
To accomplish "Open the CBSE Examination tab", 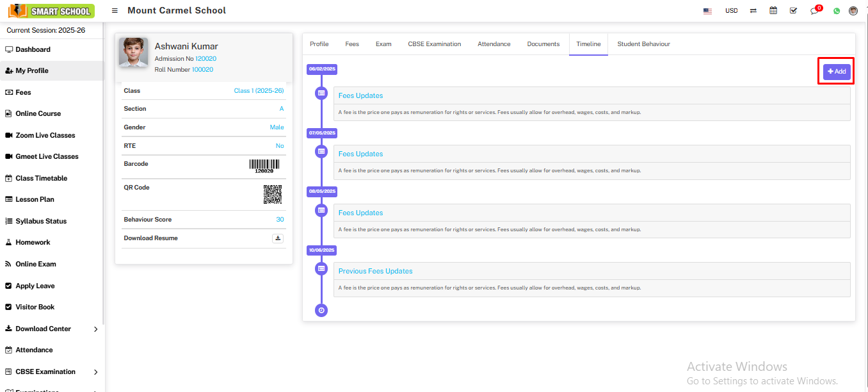I will click(434, 44).
